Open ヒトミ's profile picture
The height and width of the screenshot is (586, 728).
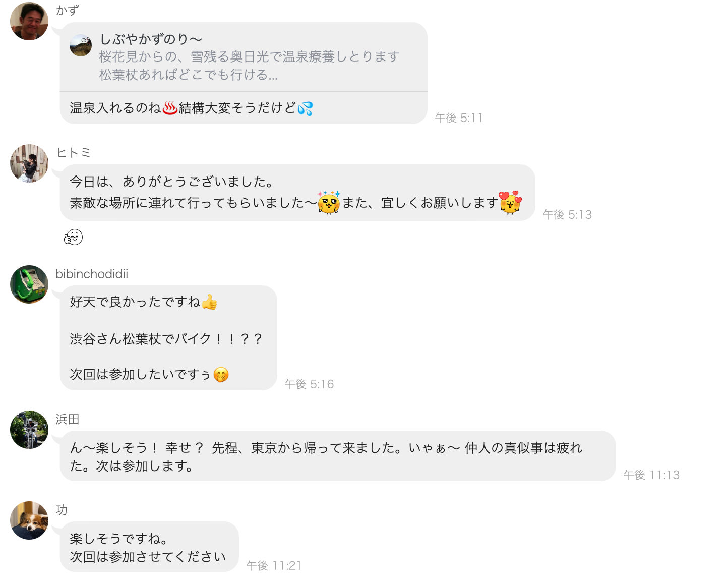point(29,163)
